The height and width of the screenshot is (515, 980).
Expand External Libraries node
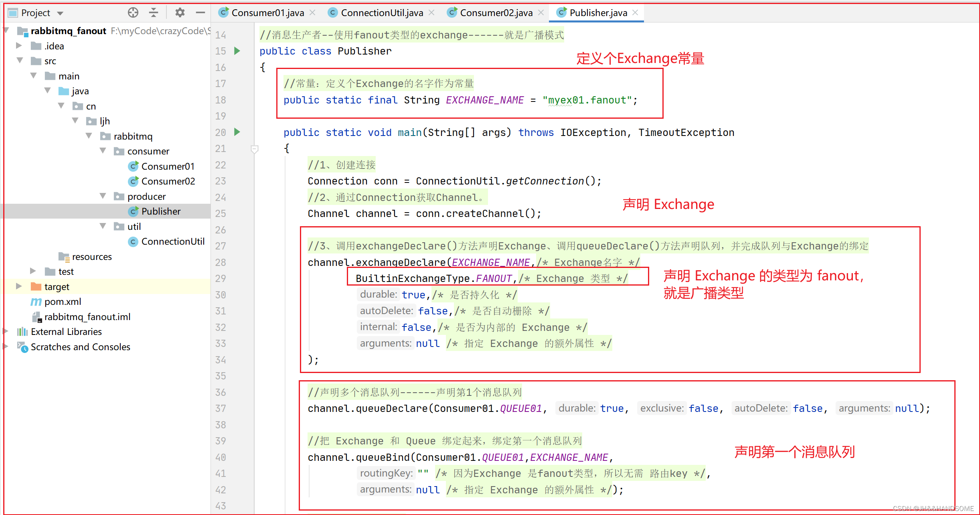pos(6,331)
